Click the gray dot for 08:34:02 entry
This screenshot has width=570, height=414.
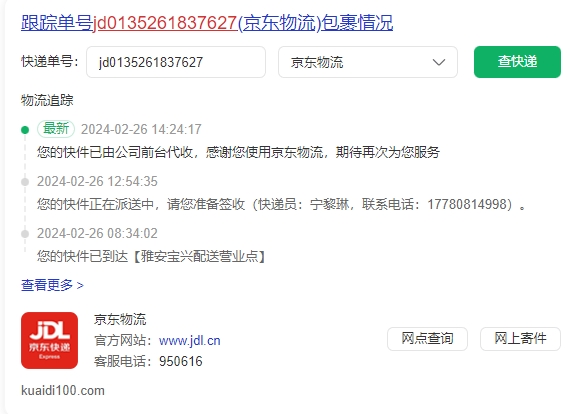25,234
